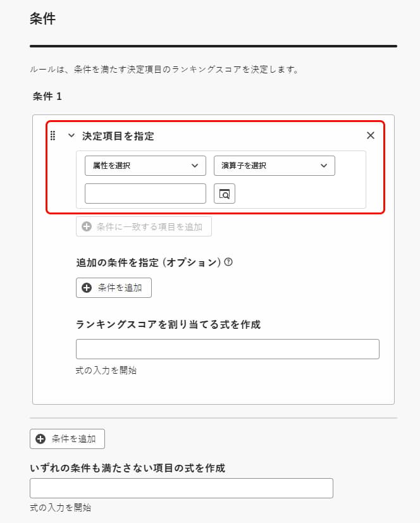This screenshot has height=523, width=420.
Task: Open the 属性を選択 dropdown
Action: [x=145, y=166]
